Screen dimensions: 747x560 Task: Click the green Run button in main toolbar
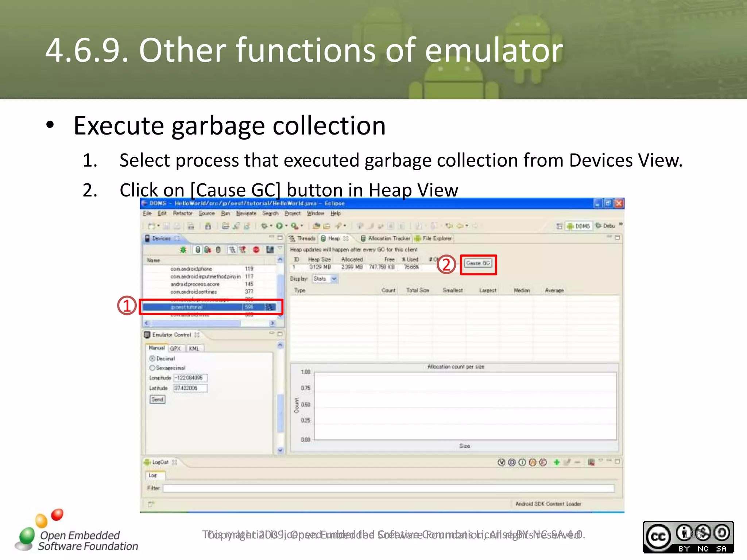tap(279, 226)
